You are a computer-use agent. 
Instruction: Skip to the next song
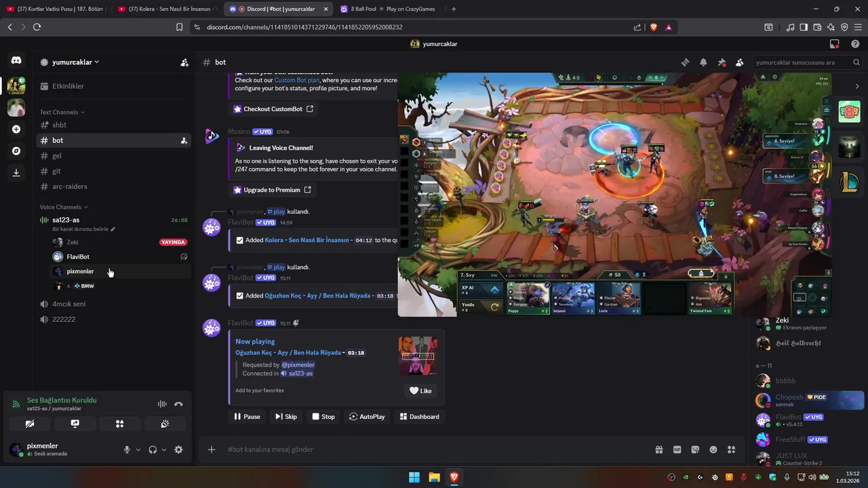coord(285,417)
